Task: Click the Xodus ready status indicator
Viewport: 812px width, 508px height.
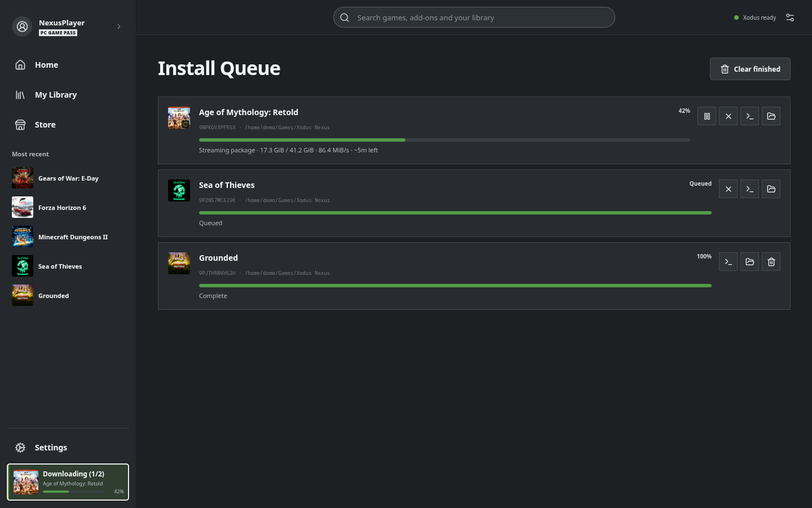Action: pyautogui.click(x=755, y=17)
